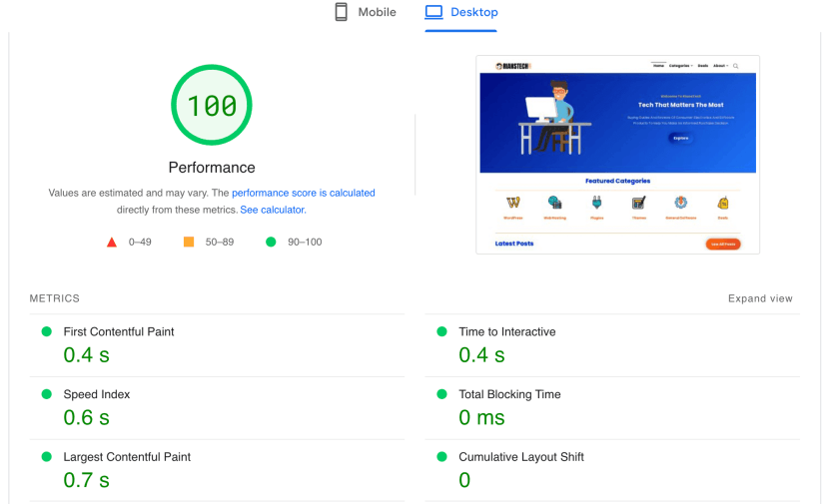The image size is (839, 504).
Task: Click the 0.7 s Largest Contentful Paint value
Action: pos(86,480)
